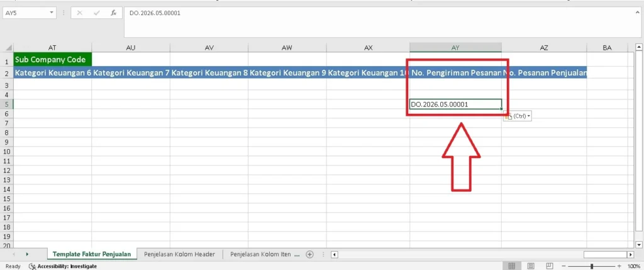Image resolution: width=644 pixels, height=270 pixels.
Task: Click the Kategori Keuangan 8 cell
Action: (x=209, y=73)
